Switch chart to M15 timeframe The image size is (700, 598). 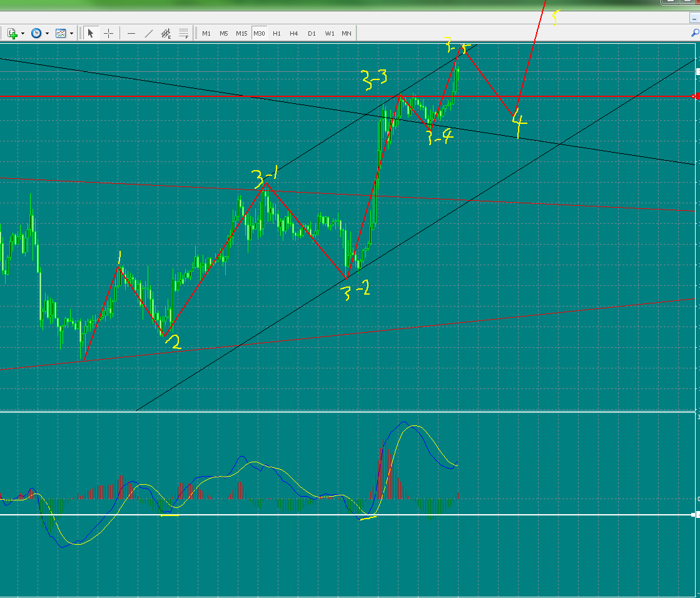click(241, 34)
